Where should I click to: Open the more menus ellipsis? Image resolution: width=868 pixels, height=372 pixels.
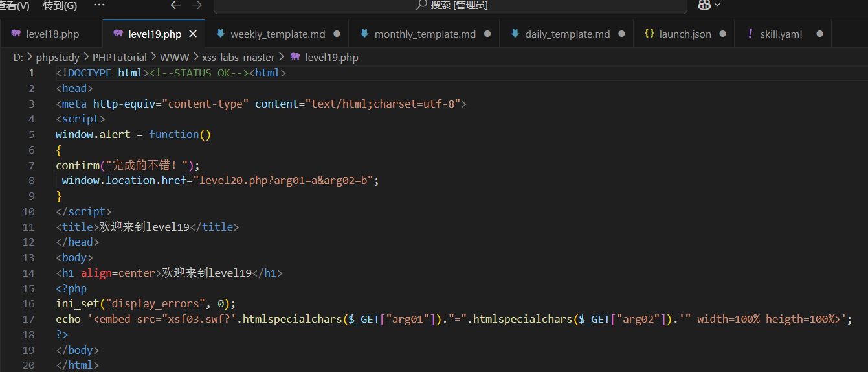coord(99,5)
